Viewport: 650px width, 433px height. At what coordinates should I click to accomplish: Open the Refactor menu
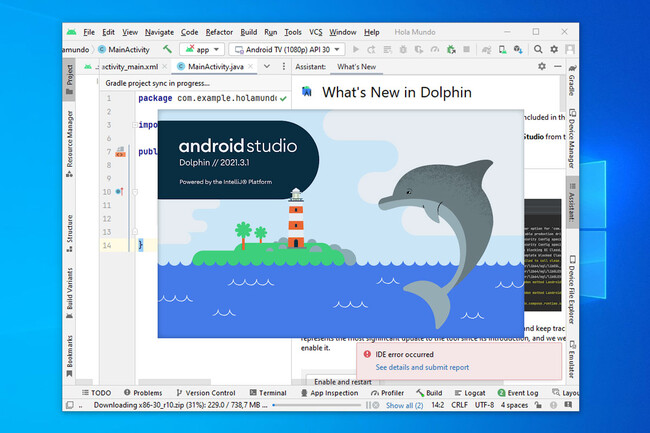click(219, 32)
